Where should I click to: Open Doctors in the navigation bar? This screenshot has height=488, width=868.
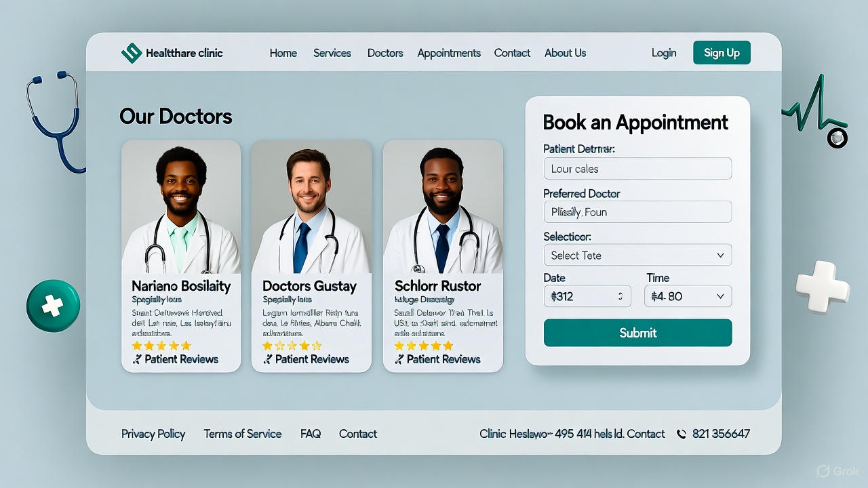pos(385,53)
